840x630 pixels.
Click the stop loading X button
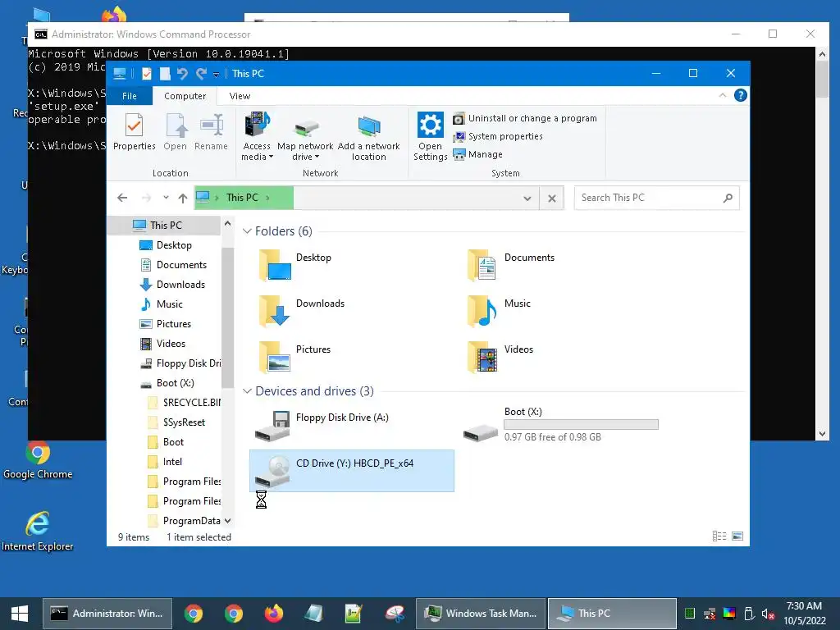click(x=552, y=199)
